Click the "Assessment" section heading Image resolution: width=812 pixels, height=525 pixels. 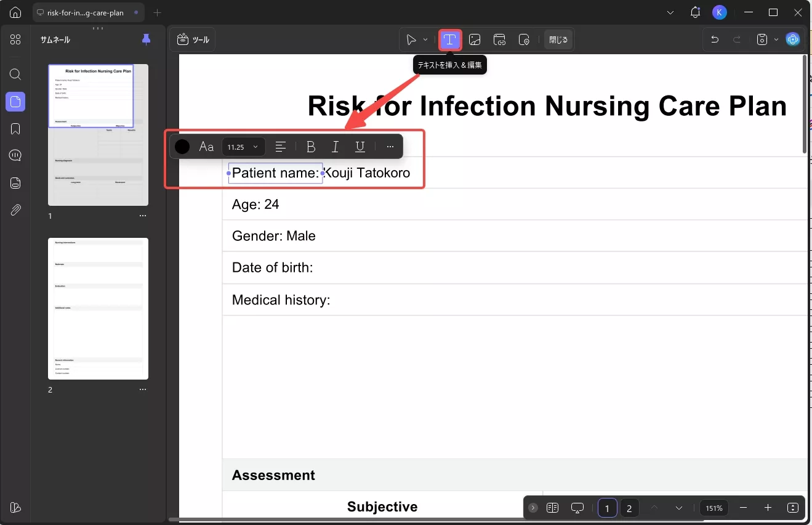[x=273, y=475]
